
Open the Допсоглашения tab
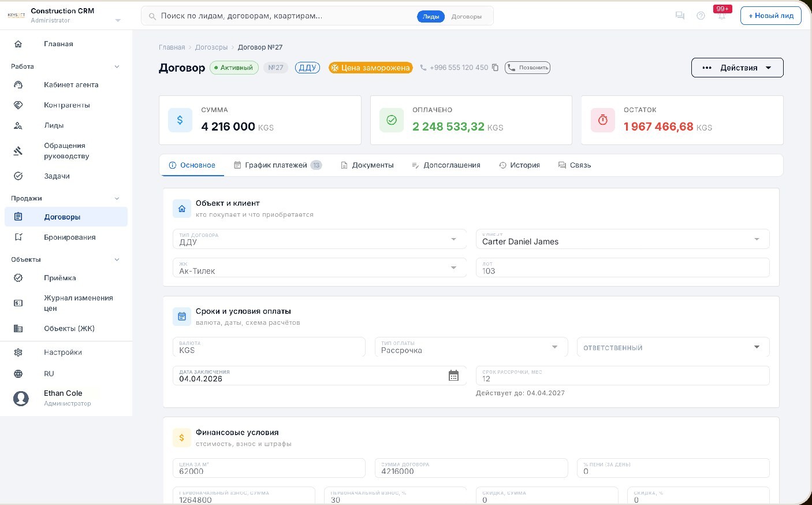tap(446, 165)
